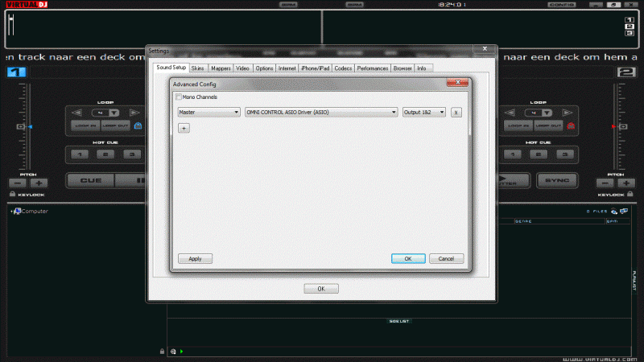Toggle left deck smart loop lock icon
The image size is (644, 362).
(x=138, y=125)
